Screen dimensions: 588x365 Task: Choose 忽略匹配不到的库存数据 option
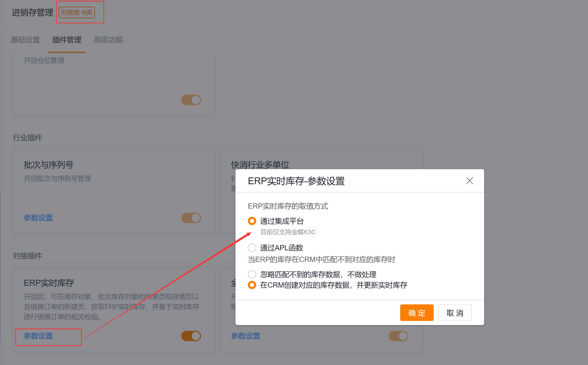click(252, 274)
